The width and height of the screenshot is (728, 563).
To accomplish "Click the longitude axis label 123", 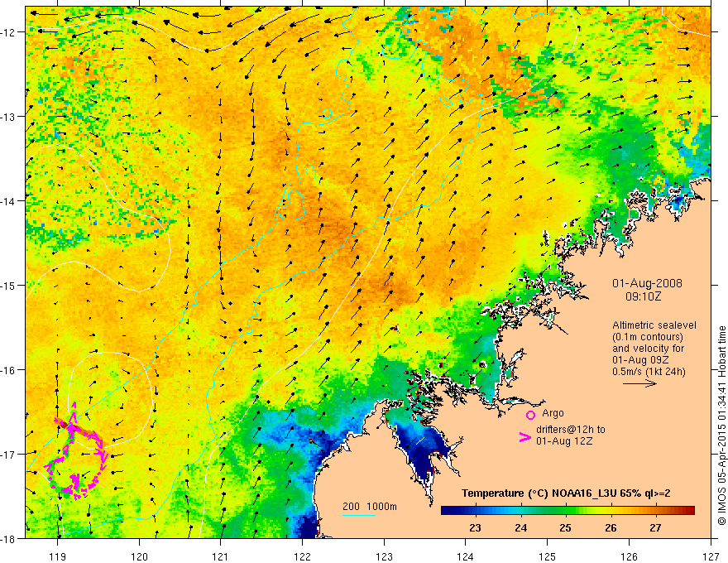I will (384, 556).
